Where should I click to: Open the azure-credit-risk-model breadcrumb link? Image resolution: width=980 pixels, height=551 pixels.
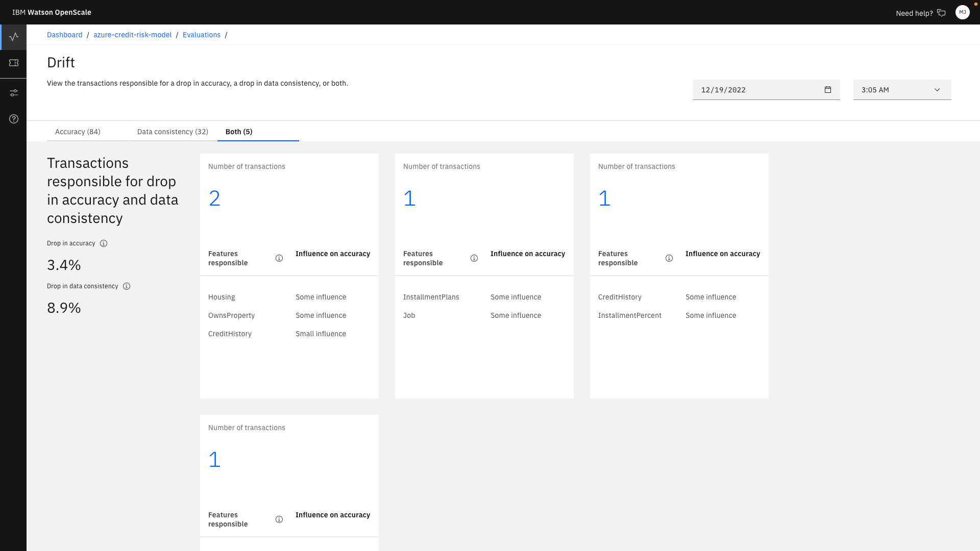132,35
